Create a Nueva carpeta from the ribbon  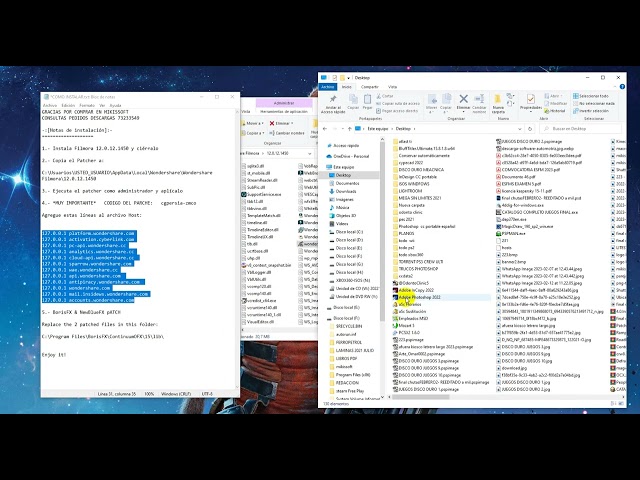click(498, 103)
